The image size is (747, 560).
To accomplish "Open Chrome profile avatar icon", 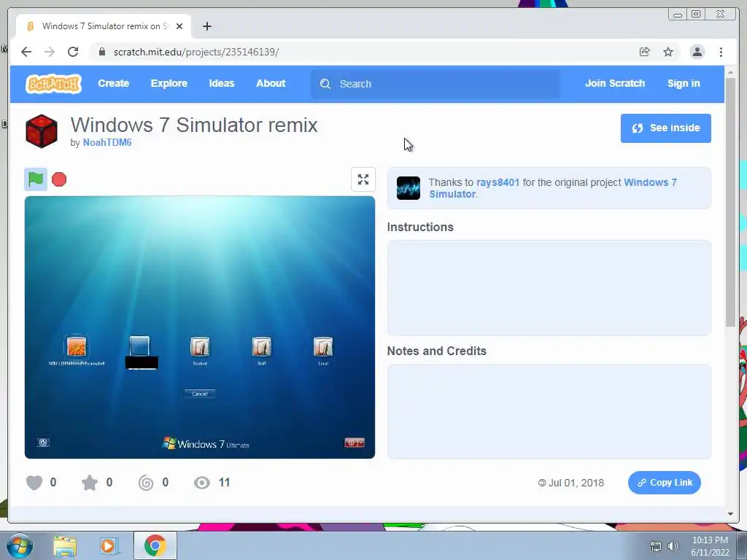I will pyautogui.click(x=697, y=52).
